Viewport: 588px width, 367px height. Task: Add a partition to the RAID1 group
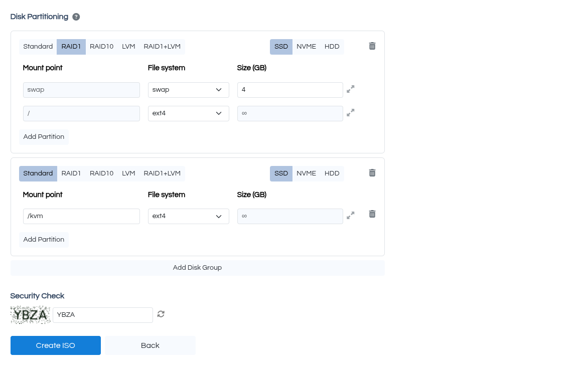tap(44, 136)
